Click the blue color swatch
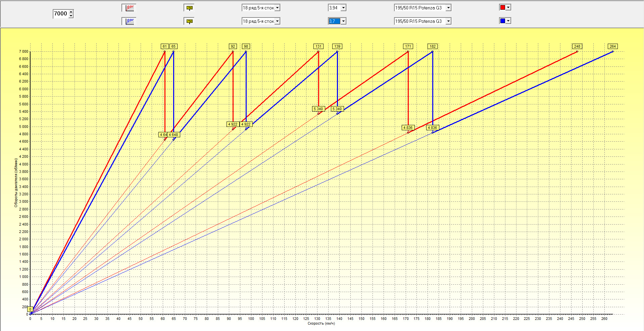Viewport: 644px width, 331px height. (502, 21)
